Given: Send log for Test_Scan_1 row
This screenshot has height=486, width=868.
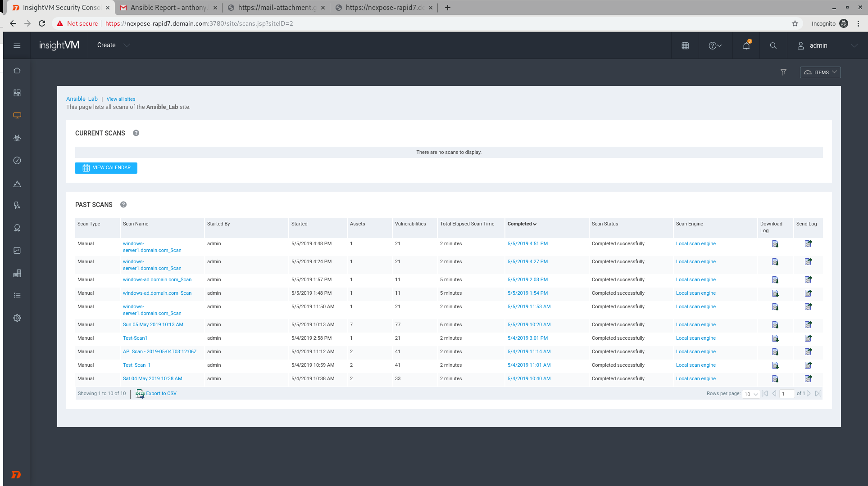Looking at the screenshot, I should (x=809, y=365).
